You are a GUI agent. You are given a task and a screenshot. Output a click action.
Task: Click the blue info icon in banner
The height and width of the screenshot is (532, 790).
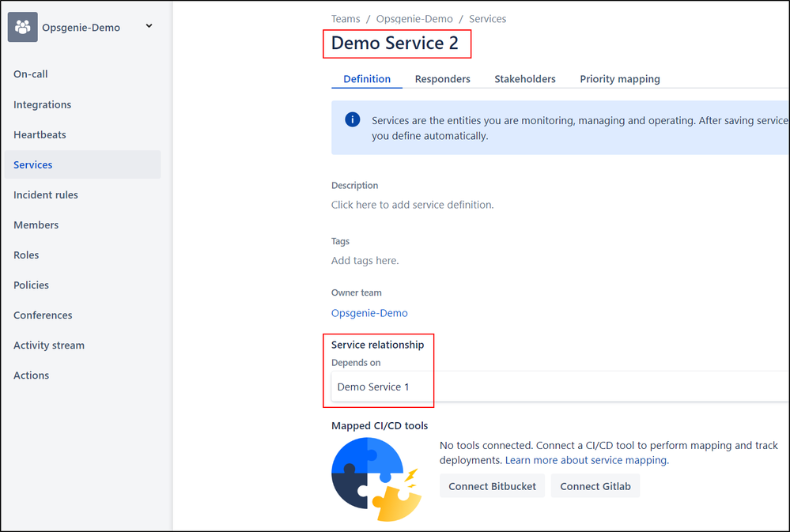352,120
